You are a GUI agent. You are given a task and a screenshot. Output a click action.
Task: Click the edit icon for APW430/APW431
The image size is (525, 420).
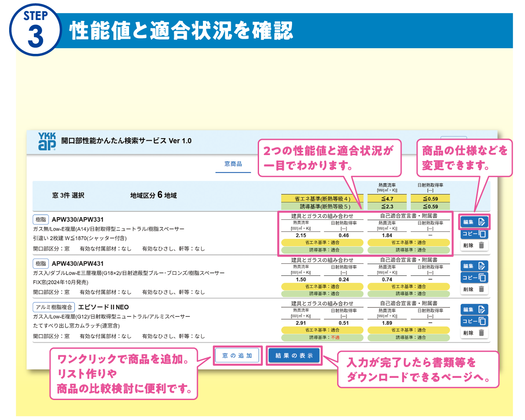tap(474, 266)
